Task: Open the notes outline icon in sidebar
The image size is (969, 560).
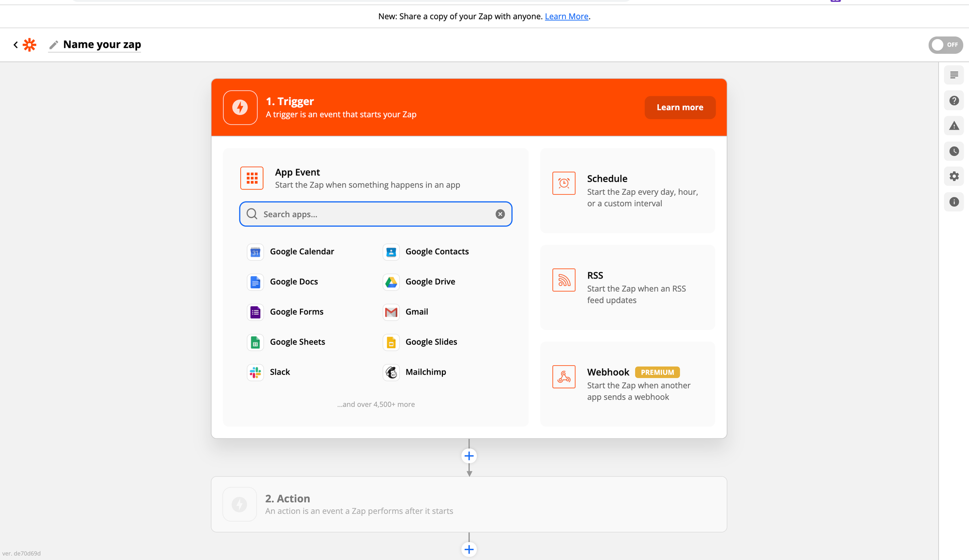Action: tap(954, 75)
